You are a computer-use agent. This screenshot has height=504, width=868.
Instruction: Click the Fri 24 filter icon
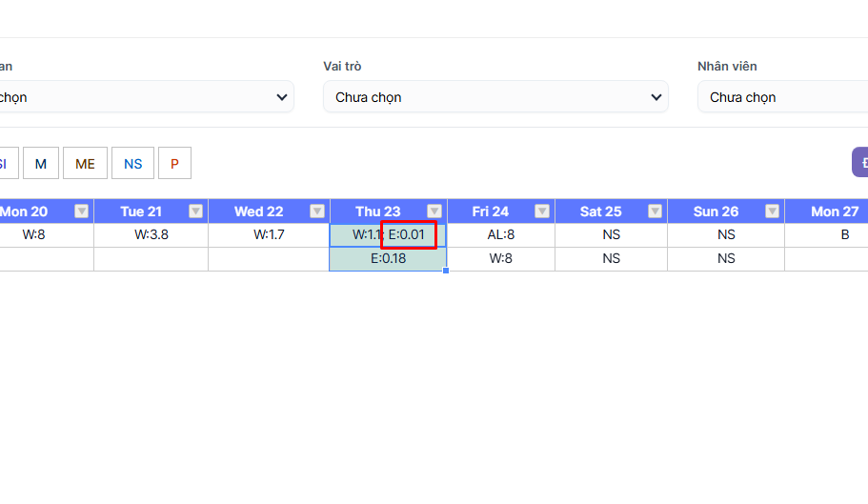coord(542,212)
